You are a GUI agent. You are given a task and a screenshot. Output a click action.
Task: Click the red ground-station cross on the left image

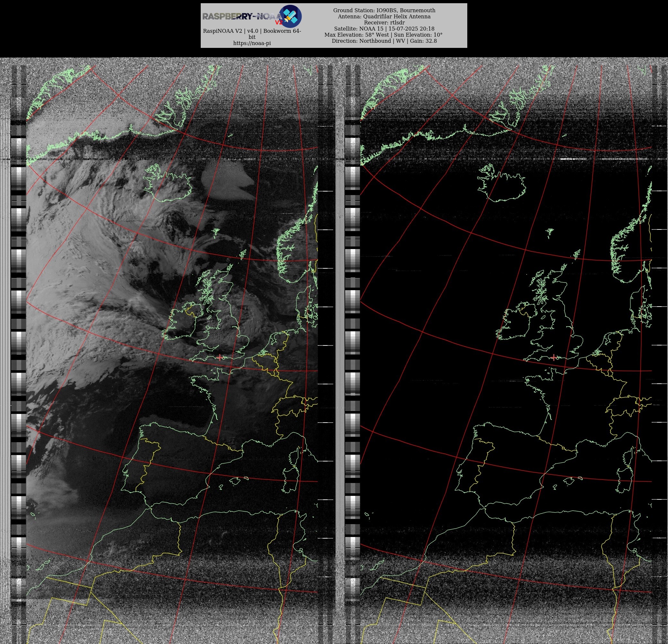click(220, 357)
